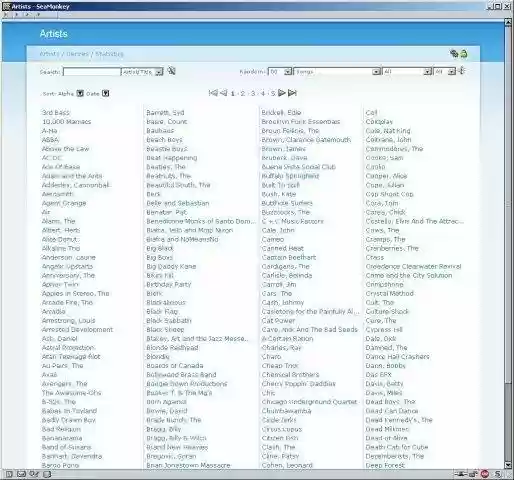Open artist Beatles, The
This screenshot has width=514, height=480.
click(166, 167)
